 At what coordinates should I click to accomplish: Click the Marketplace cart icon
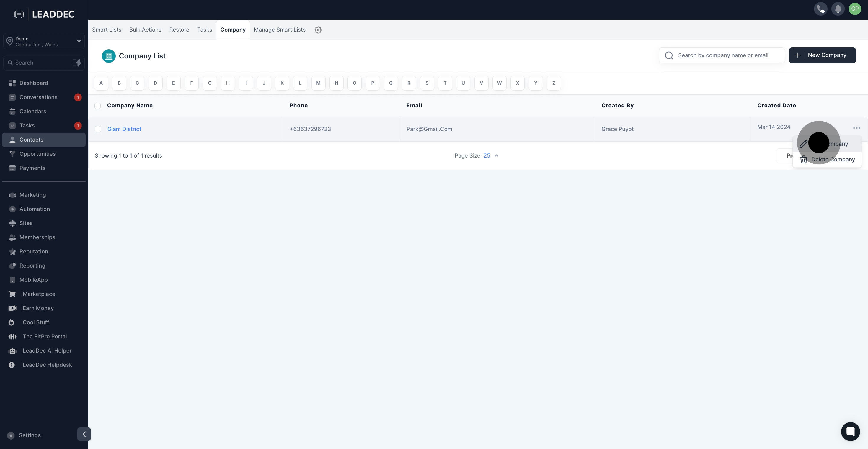12,294
